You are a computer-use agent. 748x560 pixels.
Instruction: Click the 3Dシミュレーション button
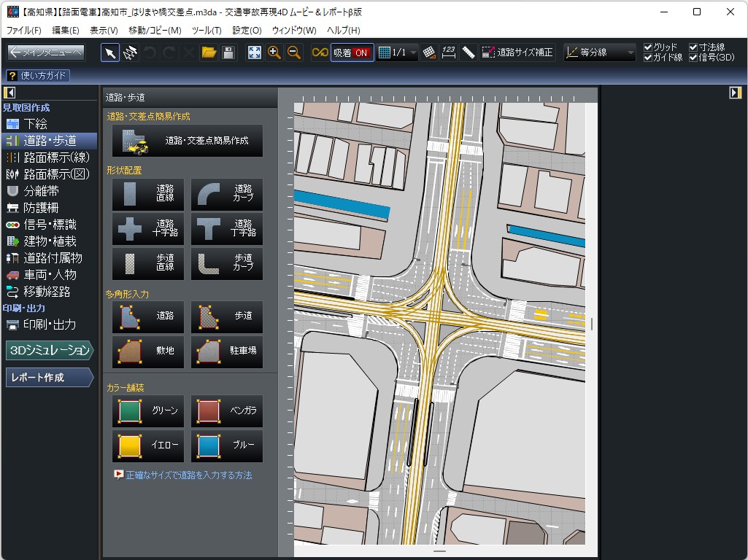[x=50, y=351]
